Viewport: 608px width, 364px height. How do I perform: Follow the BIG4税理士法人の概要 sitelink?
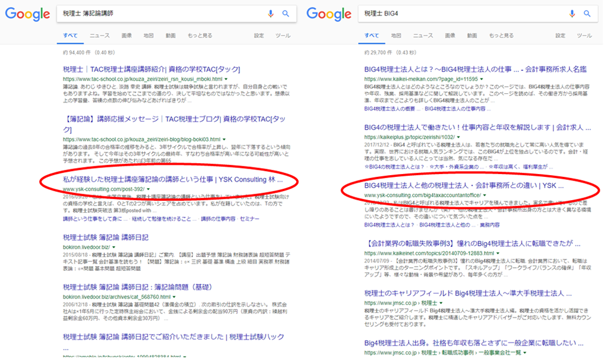click(x=392, y=109)
